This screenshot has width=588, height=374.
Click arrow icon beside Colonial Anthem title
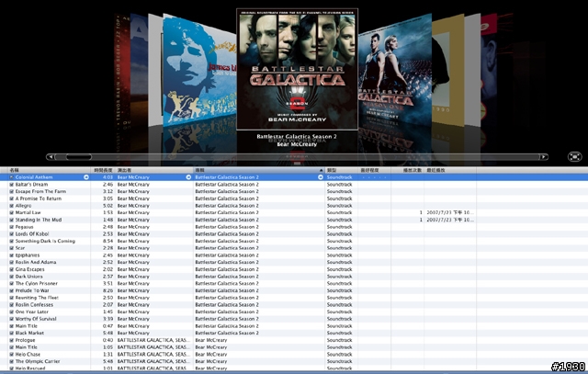tap(85, 177)
